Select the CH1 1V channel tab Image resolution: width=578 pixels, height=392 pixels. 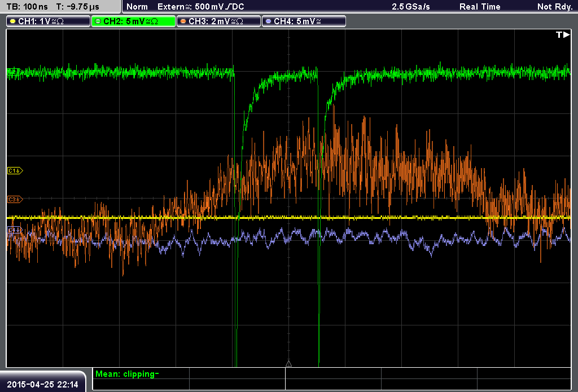[x=49, y=21]
